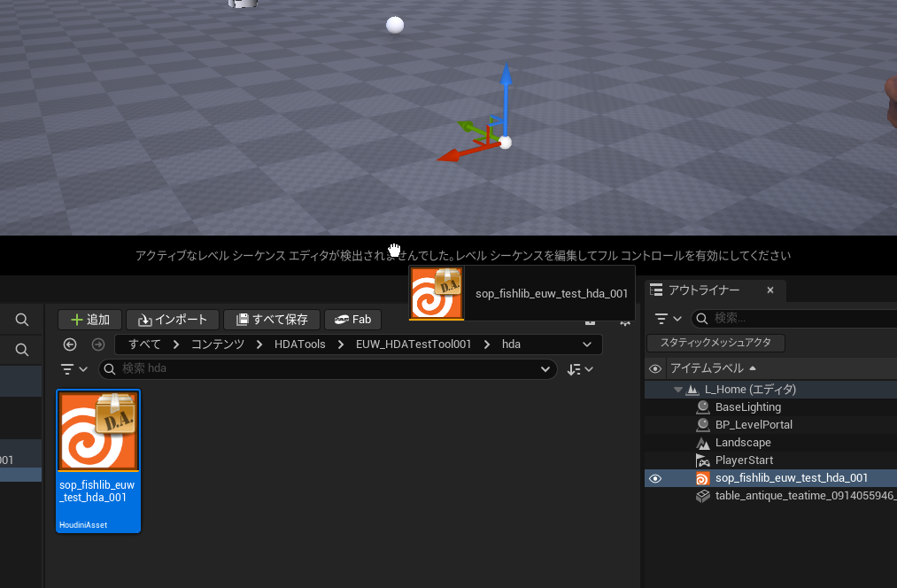Click the 追加 (Add) button
Image resolution: width=897 pixels, height=588 pixels.
point(89,319)
